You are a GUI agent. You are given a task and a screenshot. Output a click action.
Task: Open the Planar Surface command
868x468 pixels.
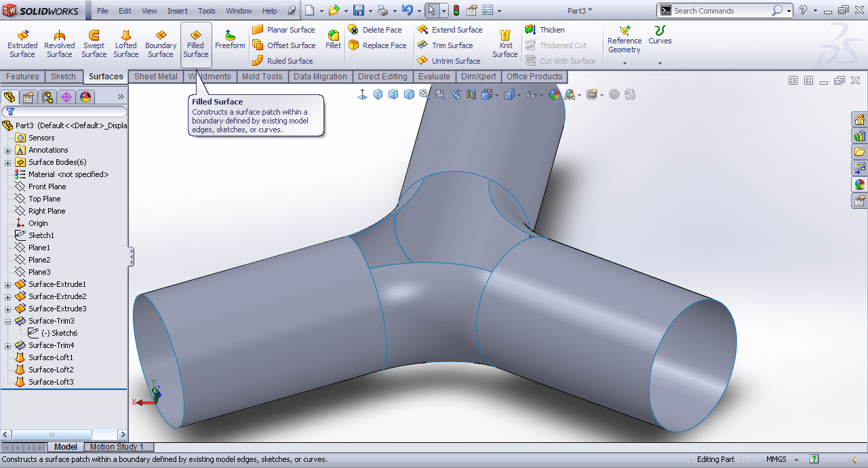283,30
